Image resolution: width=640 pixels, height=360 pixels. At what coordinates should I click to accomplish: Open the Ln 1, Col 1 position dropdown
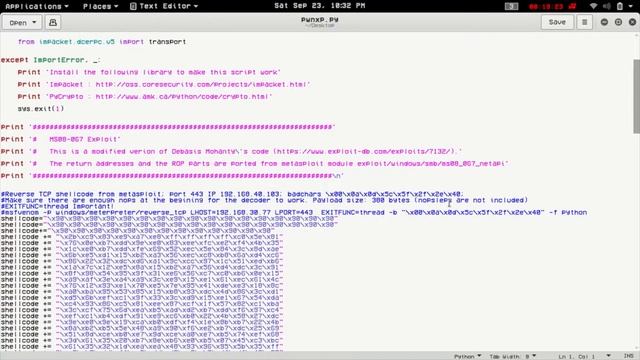[584, 356]
